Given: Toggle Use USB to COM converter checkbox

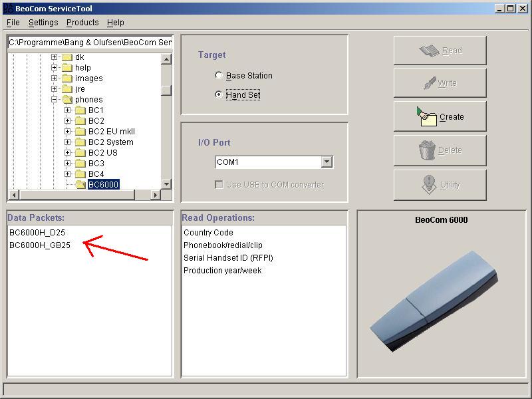Looking at the screenshot, I should [219, 185].
